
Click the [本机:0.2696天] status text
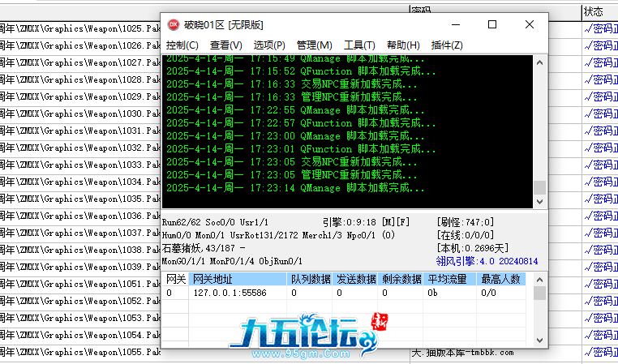[x=473, y=248]
